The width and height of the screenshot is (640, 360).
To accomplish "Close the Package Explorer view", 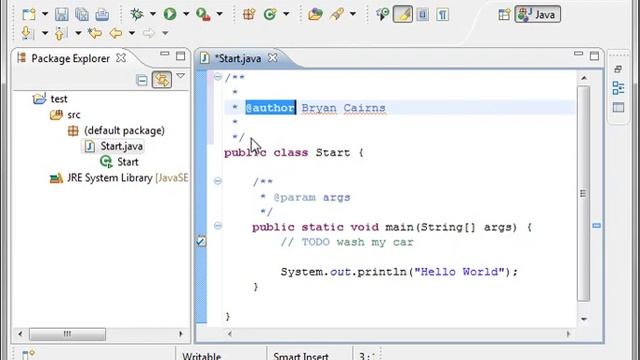I will [x=121, y=58].
